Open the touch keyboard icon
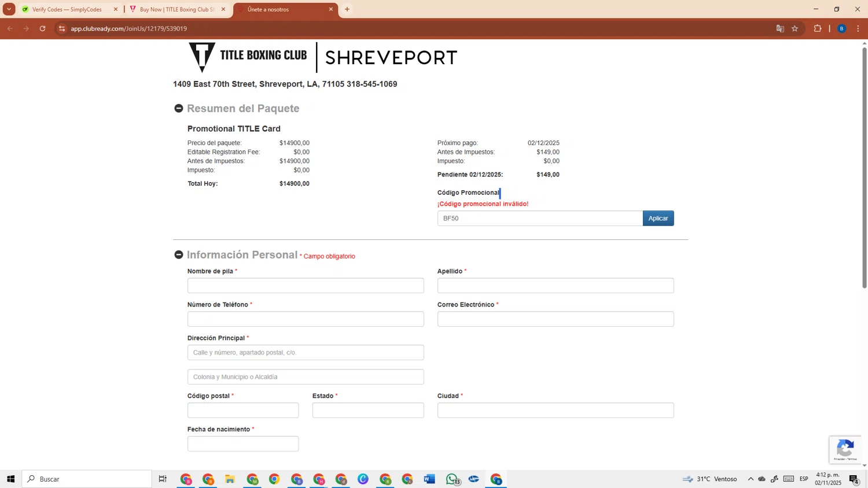Viewport: 868px width, 488px height. pos(789,479)
